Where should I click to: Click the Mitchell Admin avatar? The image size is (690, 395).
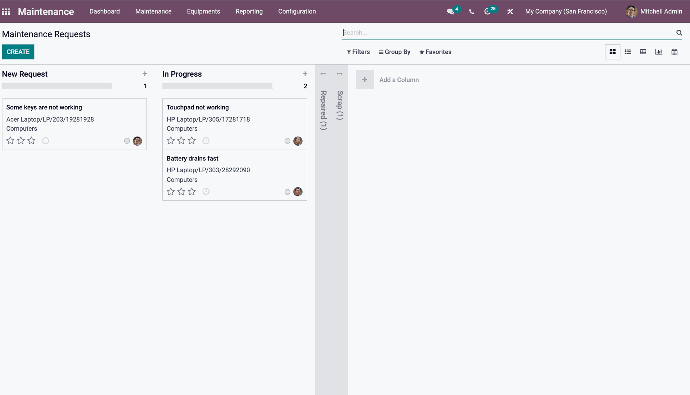click(x=631, y=11)
